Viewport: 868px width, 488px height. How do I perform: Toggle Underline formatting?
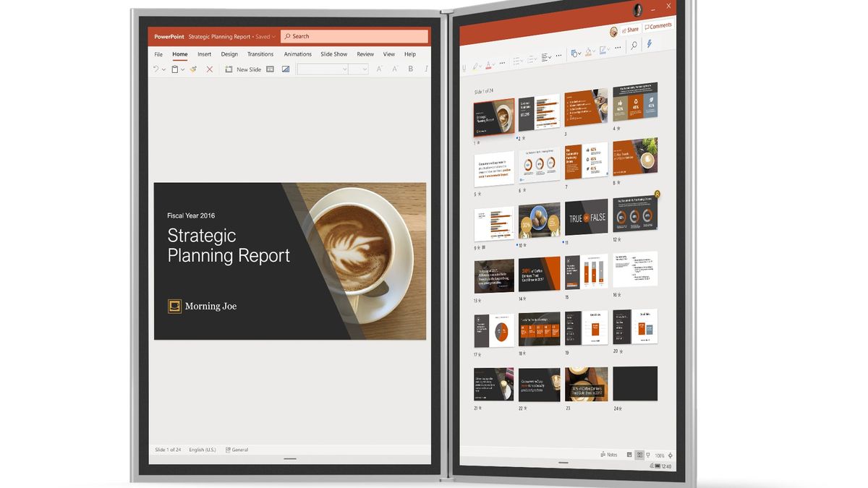464,66
